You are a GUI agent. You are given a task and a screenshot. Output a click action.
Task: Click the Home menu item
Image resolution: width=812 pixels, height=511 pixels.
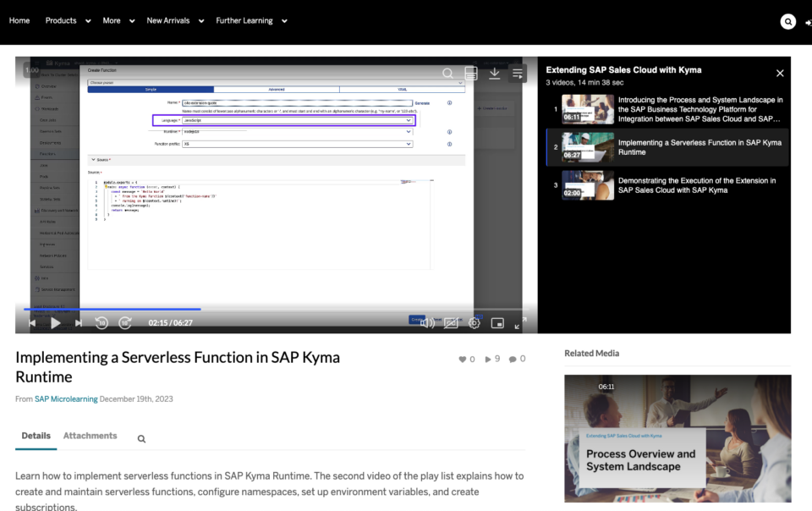pyautogui.click(x=19, y=20)
